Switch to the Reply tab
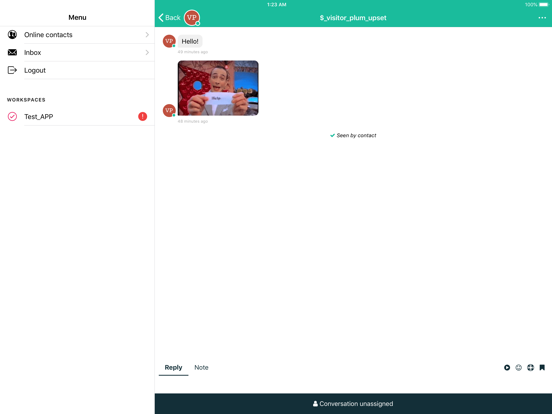 coord(174,368)
